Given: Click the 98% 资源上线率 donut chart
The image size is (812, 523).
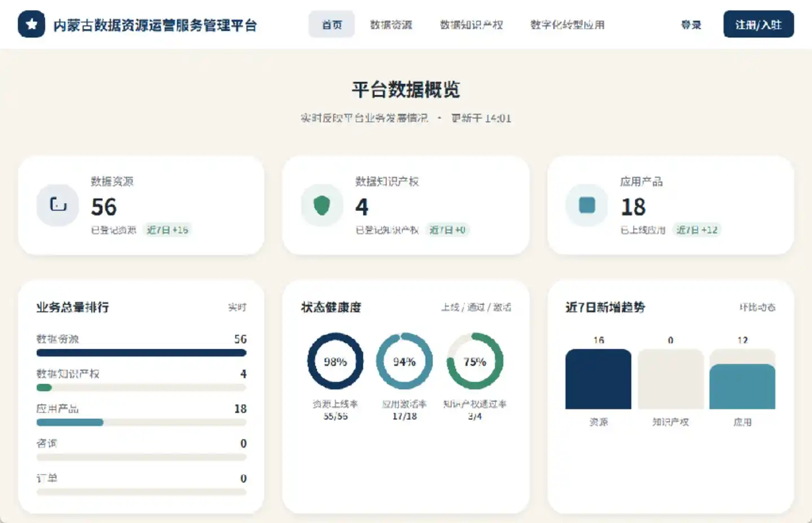Looking at the screenshot, I should pyautogui.click(x=335, y=361).
